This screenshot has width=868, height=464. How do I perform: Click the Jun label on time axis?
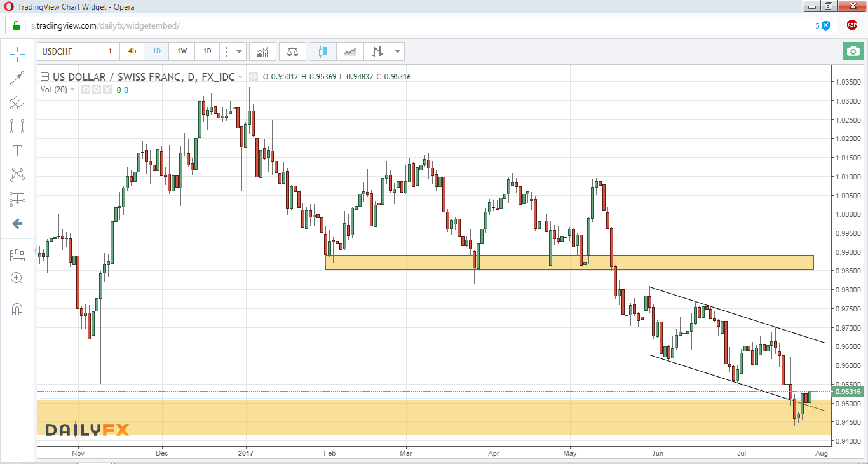coord(658,453)
